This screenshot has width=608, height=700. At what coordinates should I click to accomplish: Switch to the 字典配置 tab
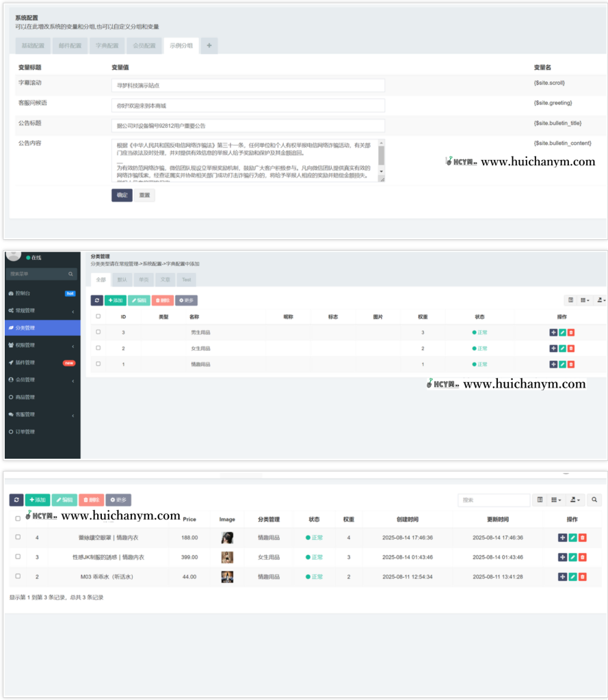tap(106, 46)
